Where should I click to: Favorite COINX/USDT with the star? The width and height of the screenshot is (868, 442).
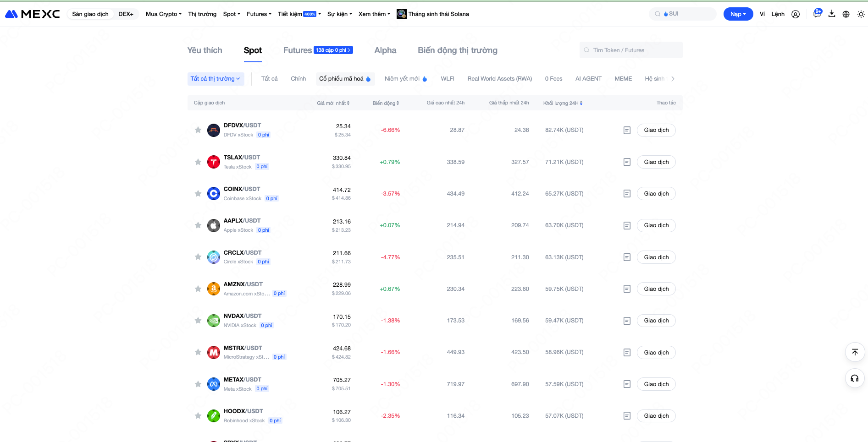(x=198, y=194)
